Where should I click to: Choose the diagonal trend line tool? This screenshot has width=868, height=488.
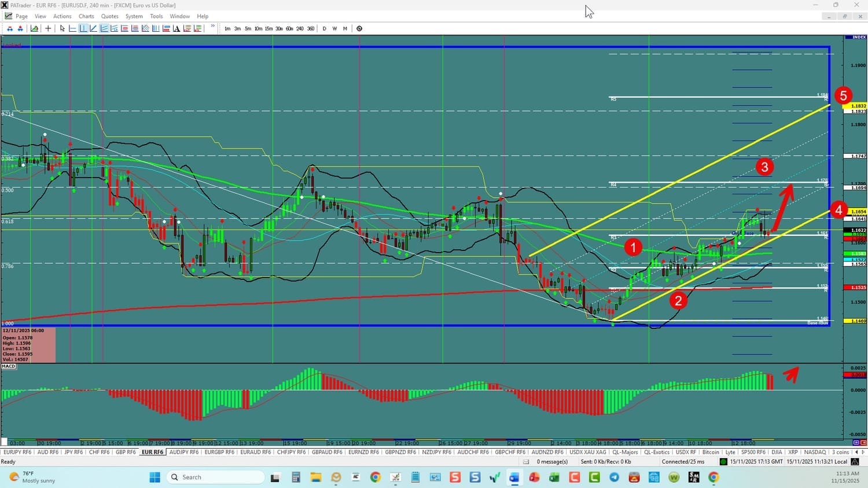(x=93, y=28)
